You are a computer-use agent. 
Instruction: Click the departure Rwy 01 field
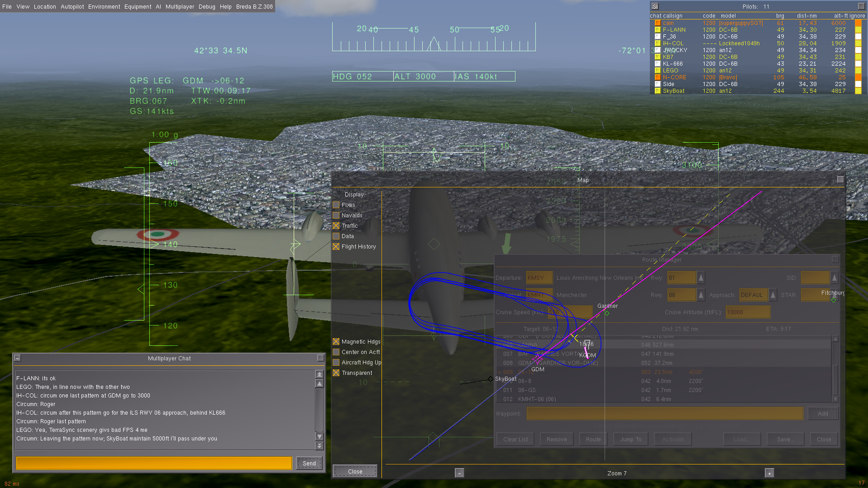(x=682, y=277)
